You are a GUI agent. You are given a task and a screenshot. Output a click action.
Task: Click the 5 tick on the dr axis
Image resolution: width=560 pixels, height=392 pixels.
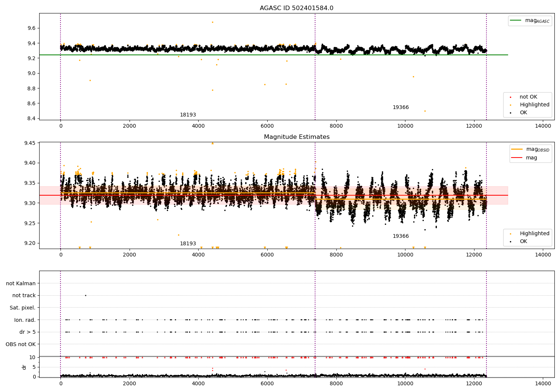34,367
